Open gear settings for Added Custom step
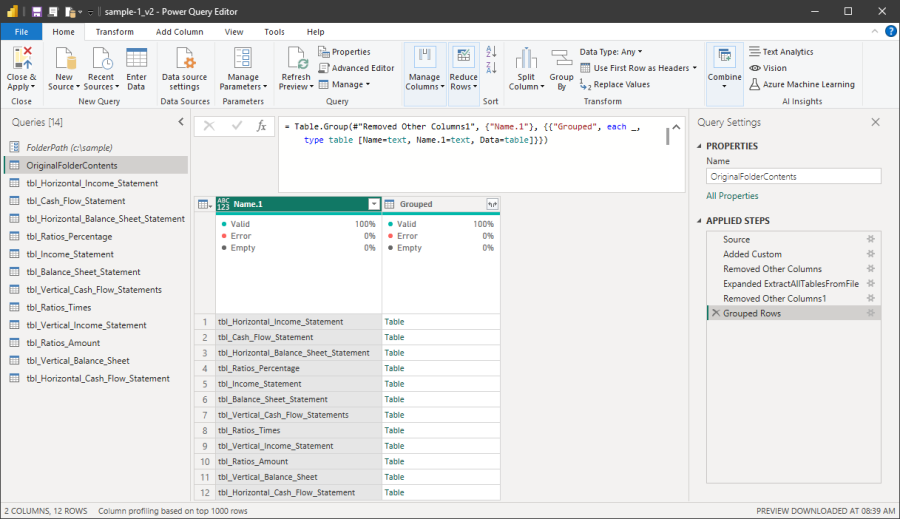 [x=871, y=254]
